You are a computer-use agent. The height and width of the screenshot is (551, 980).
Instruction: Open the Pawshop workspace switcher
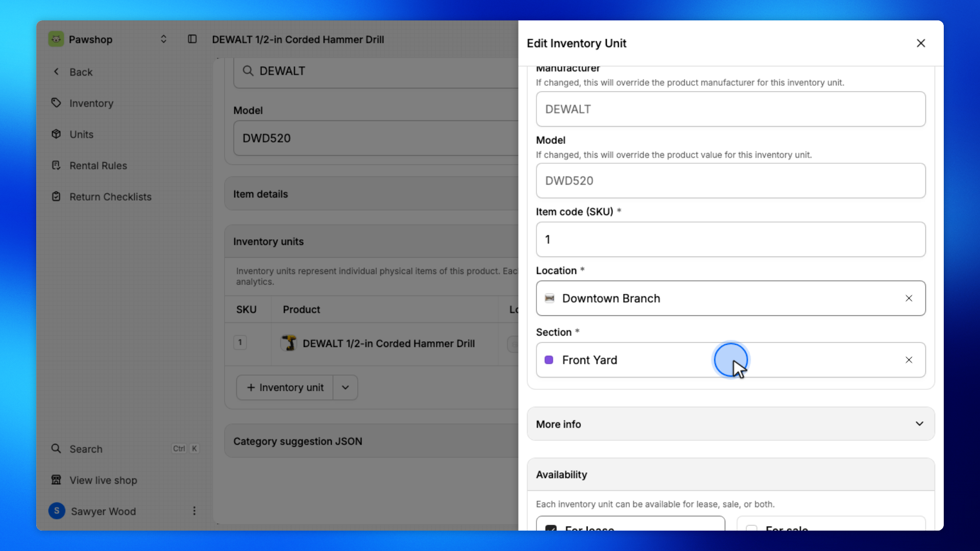pos(163,39)
